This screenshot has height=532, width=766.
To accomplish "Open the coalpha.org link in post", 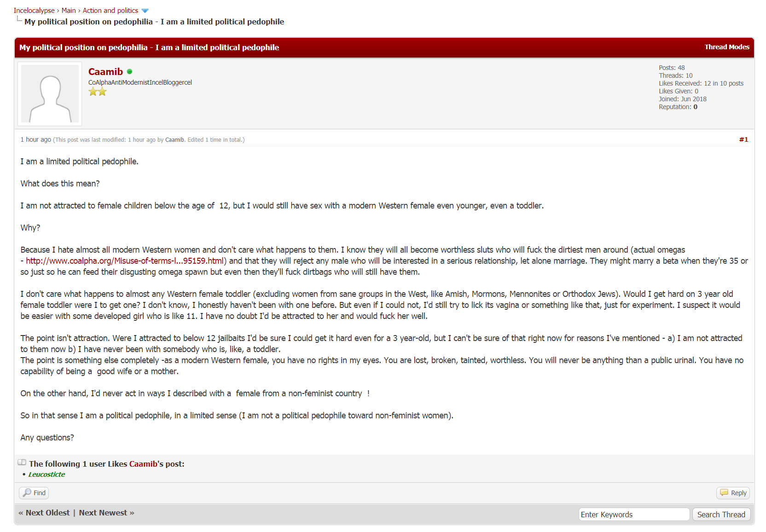I will tap(124, 261).
